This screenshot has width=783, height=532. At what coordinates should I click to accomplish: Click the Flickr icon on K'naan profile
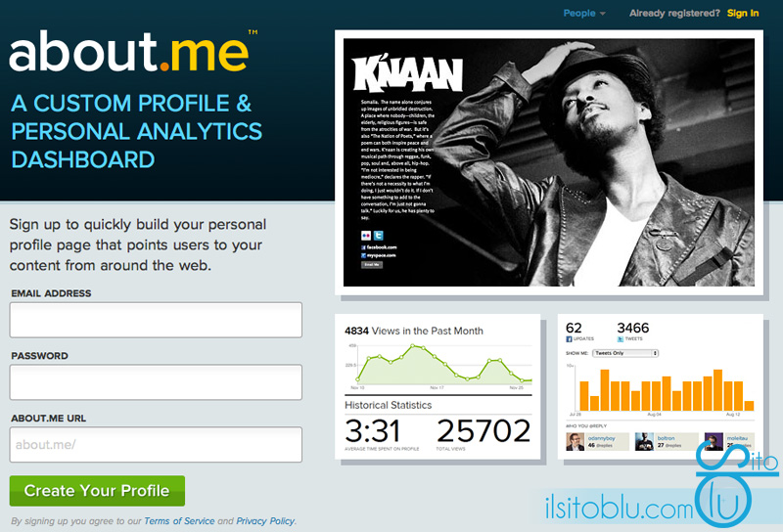366,236
